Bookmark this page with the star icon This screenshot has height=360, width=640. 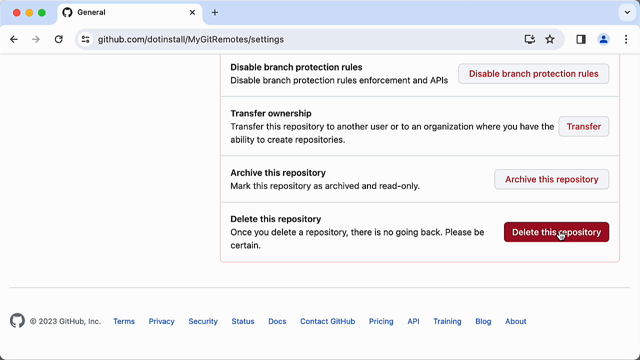(x=550, y=40)
